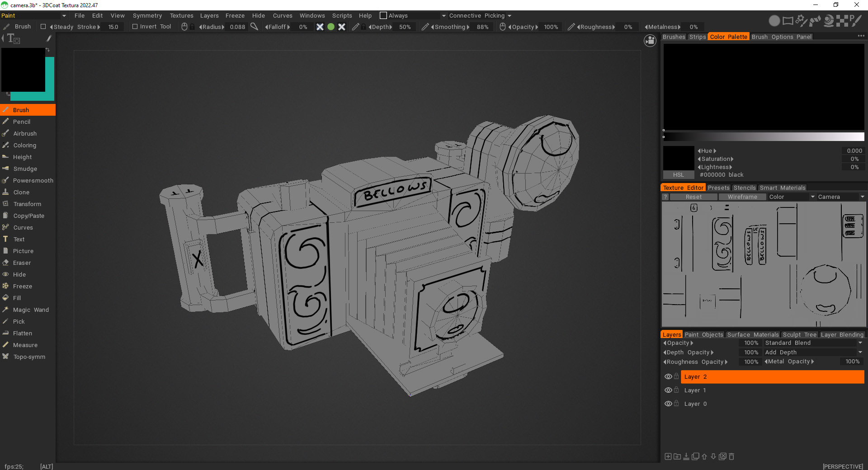Select the Transform tool
The image size is (868, 470).
(27, 204)
